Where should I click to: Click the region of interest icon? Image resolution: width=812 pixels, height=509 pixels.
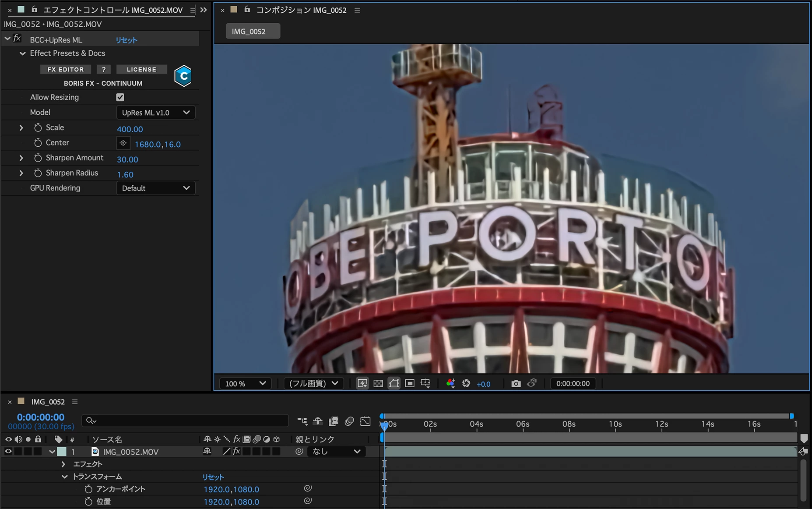[x=410, y=384]
